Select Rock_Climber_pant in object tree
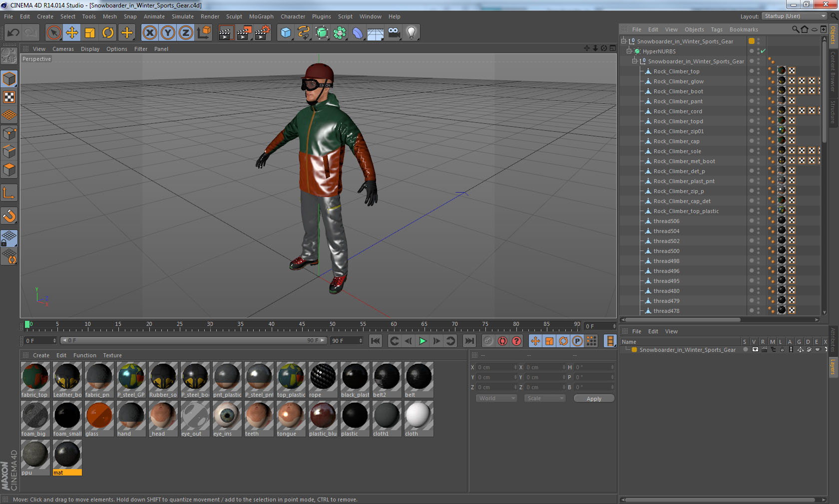The image size is (839, 504). point(678,101)
